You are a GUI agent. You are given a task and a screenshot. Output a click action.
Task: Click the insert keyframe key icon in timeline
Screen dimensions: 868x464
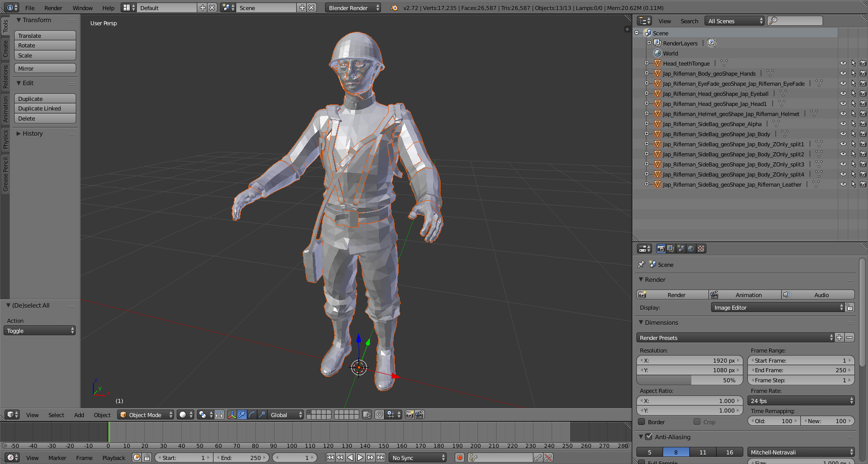tap(538, 457)
